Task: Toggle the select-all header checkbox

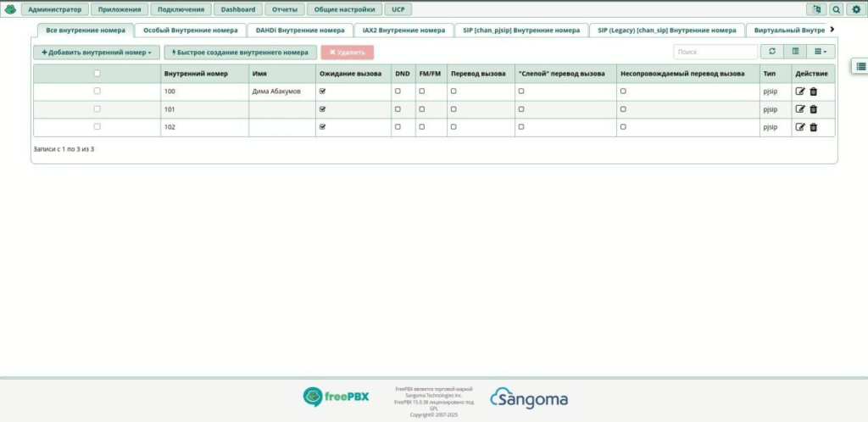Action: pyautogui.click(x=97, y=73)
